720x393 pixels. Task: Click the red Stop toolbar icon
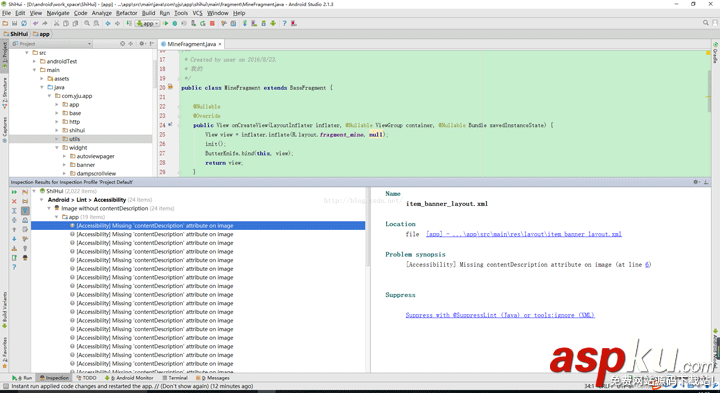pyautogui.click(x=212, y=23)
